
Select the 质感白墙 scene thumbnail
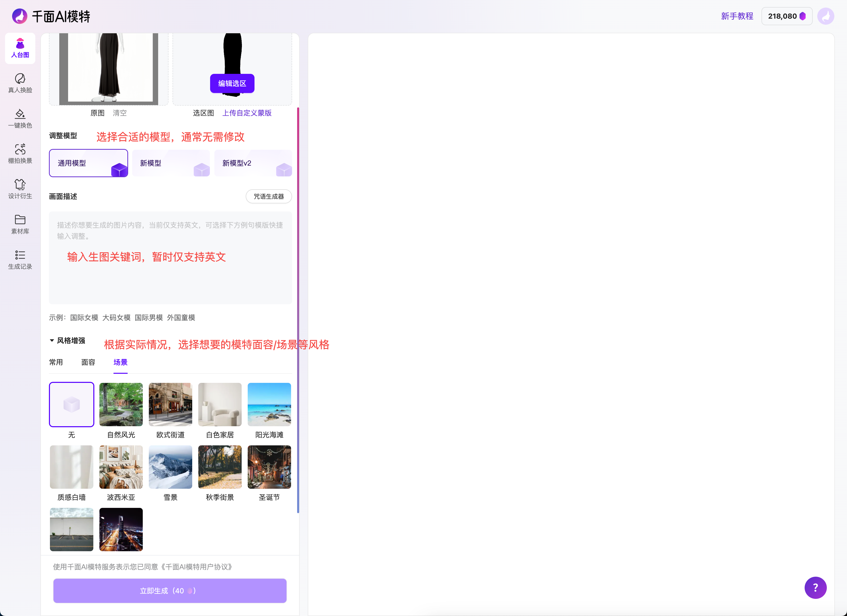72,467
